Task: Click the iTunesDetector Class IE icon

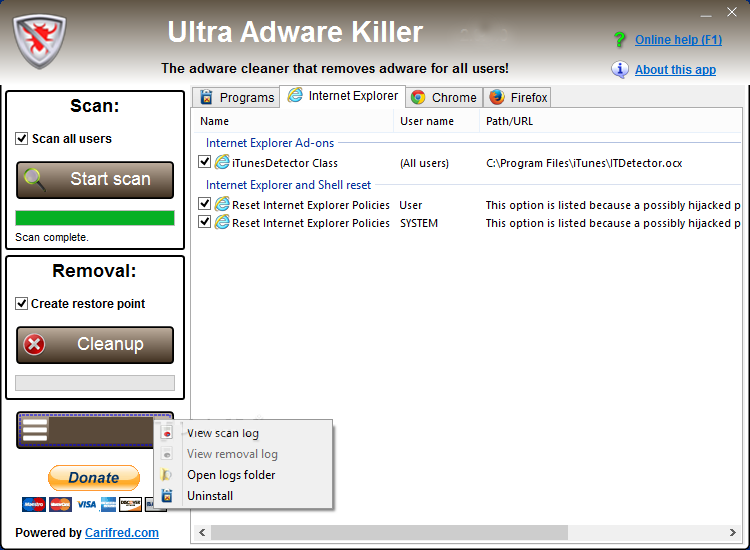Action: tap(222, 162)
